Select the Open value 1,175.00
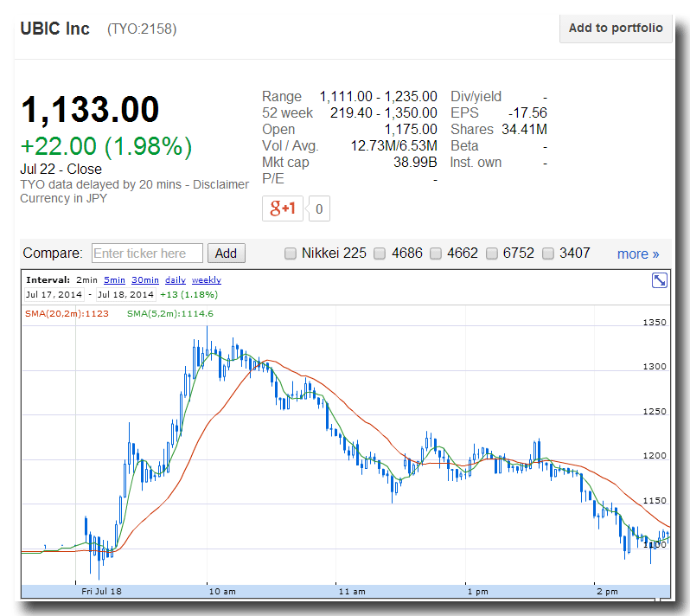This screenshot has height=616, width=690. 411,130
